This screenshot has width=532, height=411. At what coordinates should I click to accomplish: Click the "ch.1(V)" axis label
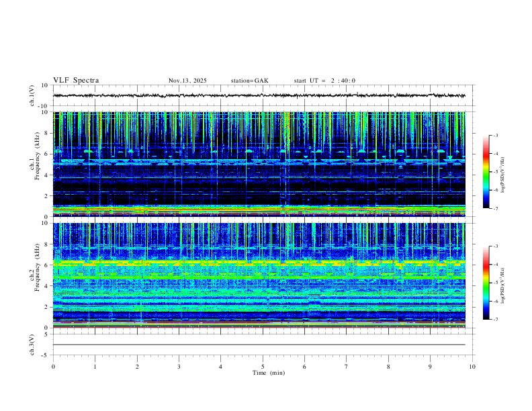tap(32, 95)
